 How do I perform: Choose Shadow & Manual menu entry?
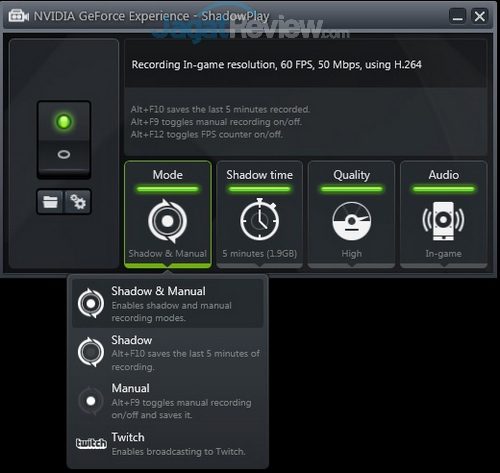pos(168,304)
